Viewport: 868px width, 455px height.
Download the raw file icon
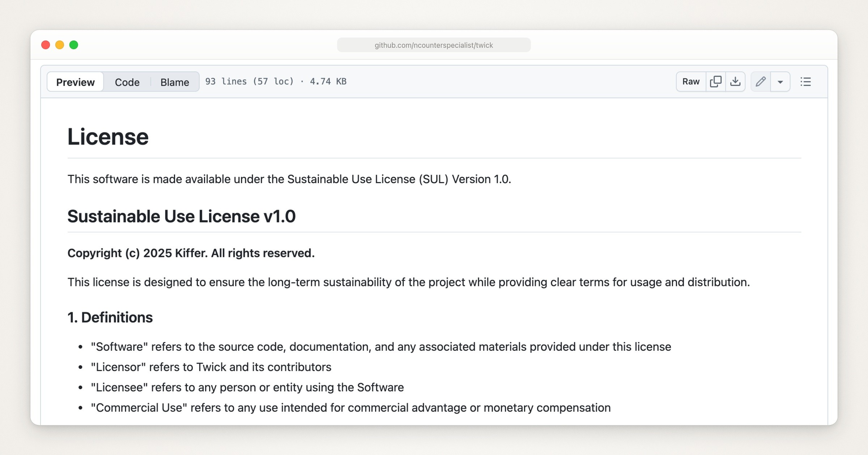coord(735,81)
